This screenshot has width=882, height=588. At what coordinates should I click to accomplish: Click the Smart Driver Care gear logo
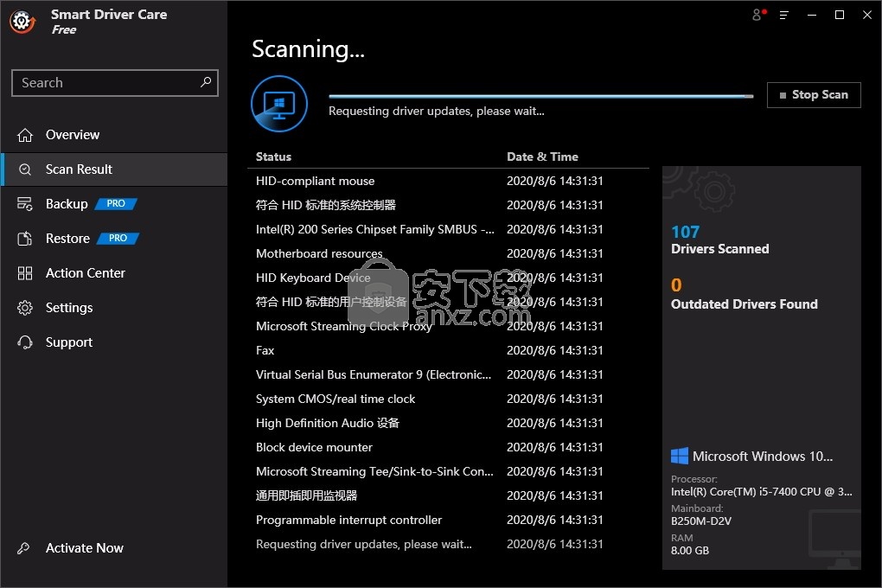click(x=22, y=22)
